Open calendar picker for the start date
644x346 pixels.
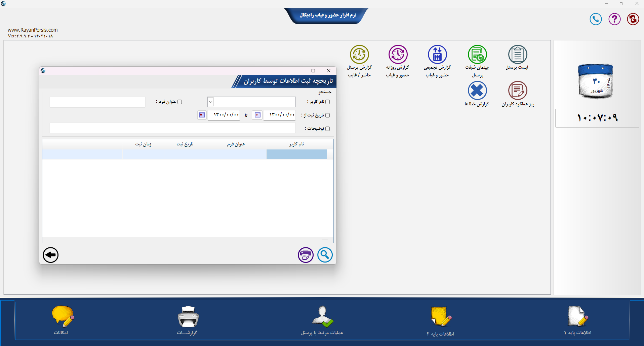(257, 115)
